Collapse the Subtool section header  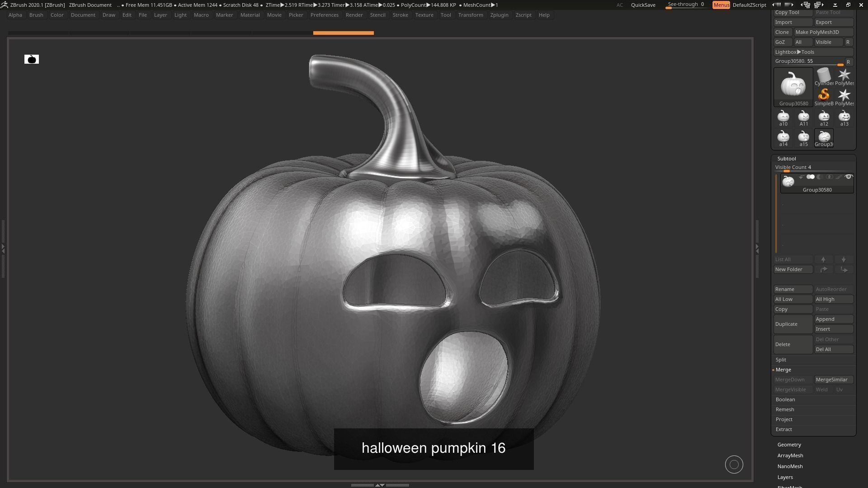[787, 159]
